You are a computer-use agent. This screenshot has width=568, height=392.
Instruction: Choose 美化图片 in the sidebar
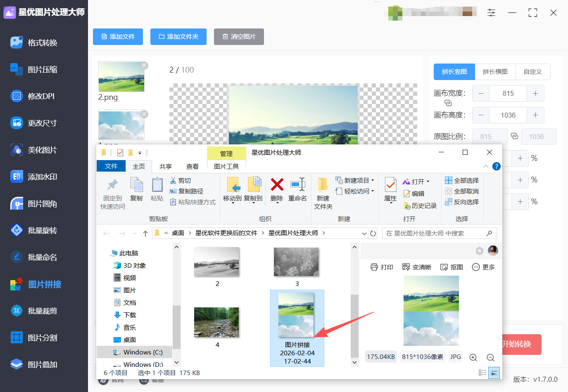34,150
